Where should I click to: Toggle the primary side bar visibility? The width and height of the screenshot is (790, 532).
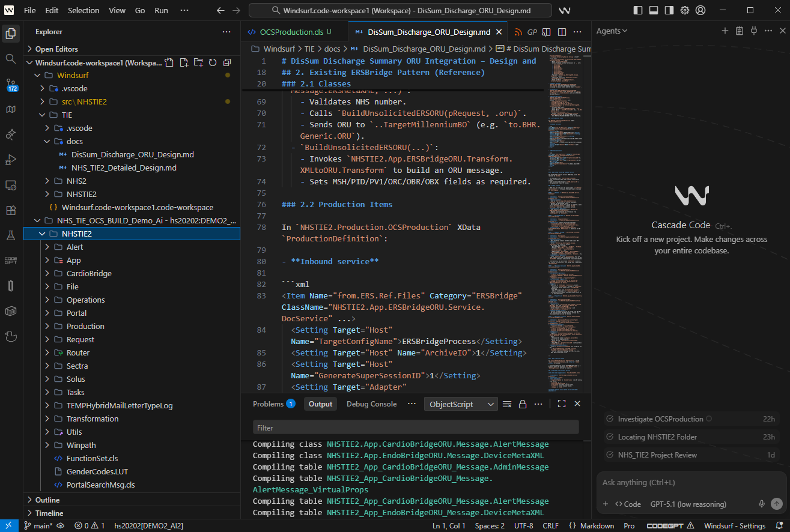point(638,10)
